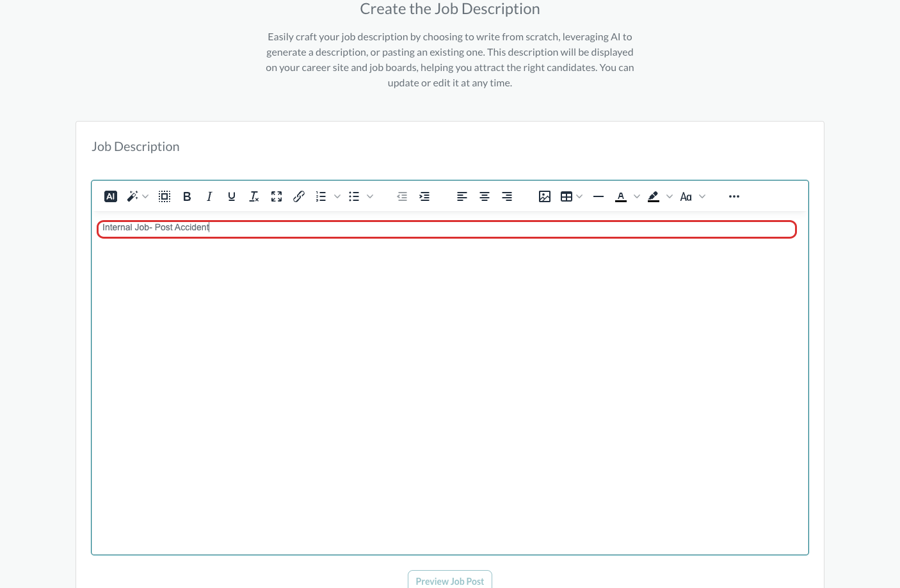
Task: Expand font size dropdown arrow
Action: pyautogui.click(x=702, y=196)
